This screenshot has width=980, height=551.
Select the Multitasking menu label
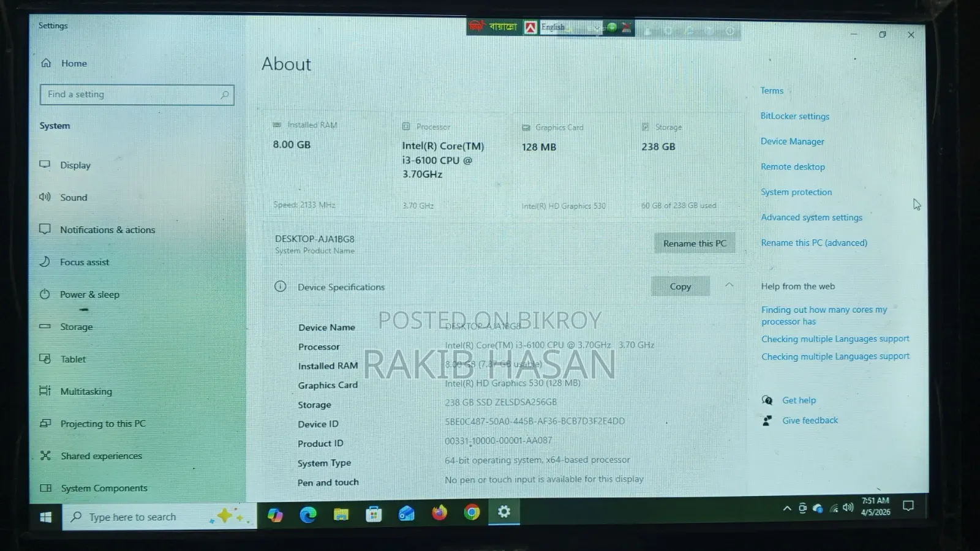tap(86, 391)
